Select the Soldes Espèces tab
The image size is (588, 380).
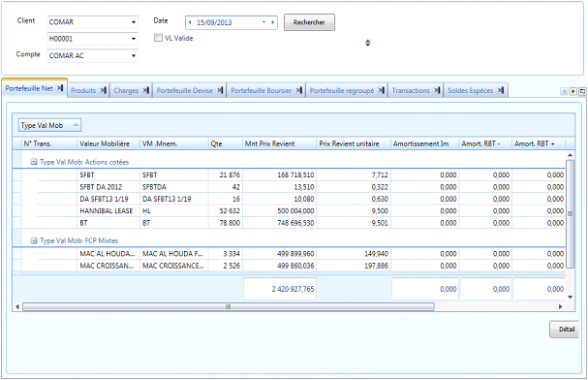(x=470, y=90)
